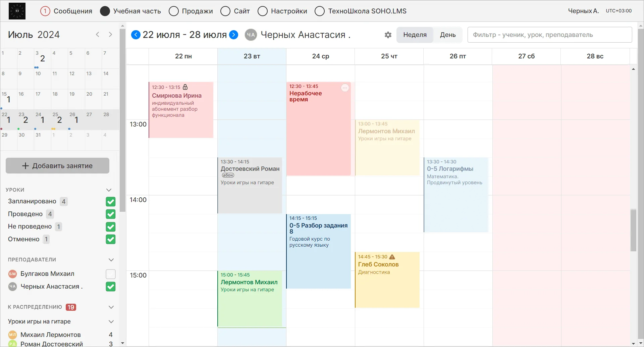This screenshot has height=347, width=644.
Task: Go to next week with right arrow
Action: tap(234, 35)
